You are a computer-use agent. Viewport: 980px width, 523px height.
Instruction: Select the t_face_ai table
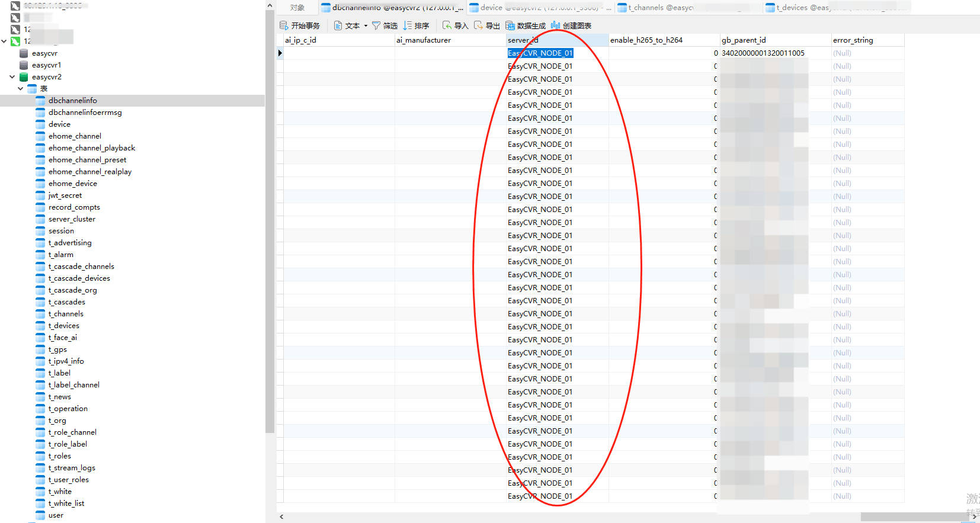coord(63,338)
